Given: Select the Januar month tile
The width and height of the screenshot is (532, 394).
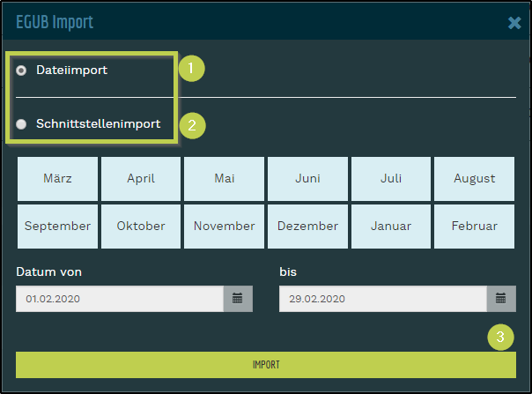Looking at the screenshot, I should point(391,227).
